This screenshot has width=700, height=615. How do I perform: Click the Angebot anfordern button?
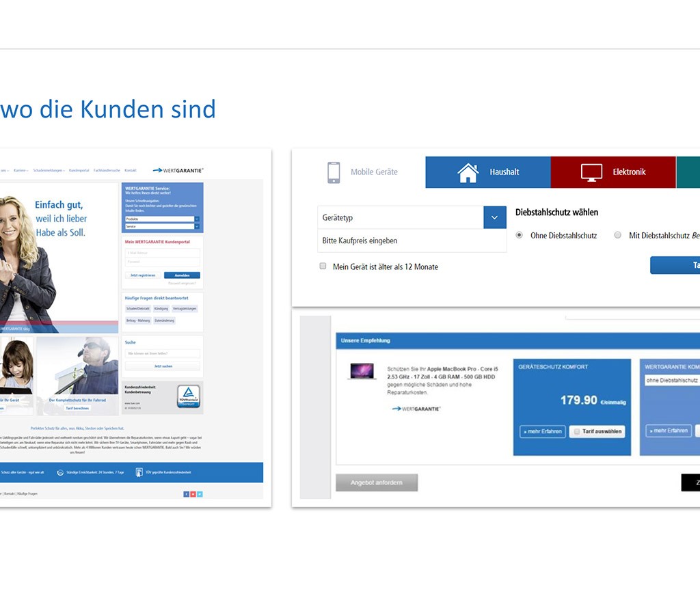377,483
